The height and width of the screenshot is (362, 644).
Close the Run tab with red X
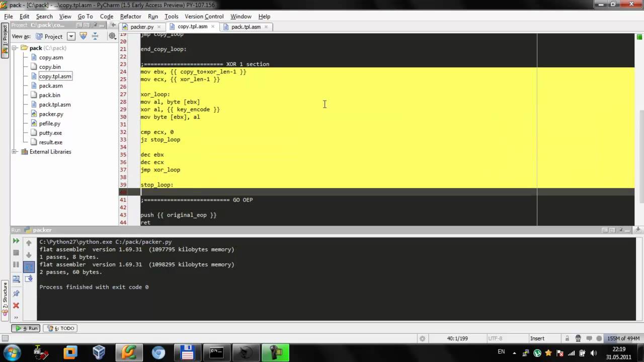pos(16,305)
